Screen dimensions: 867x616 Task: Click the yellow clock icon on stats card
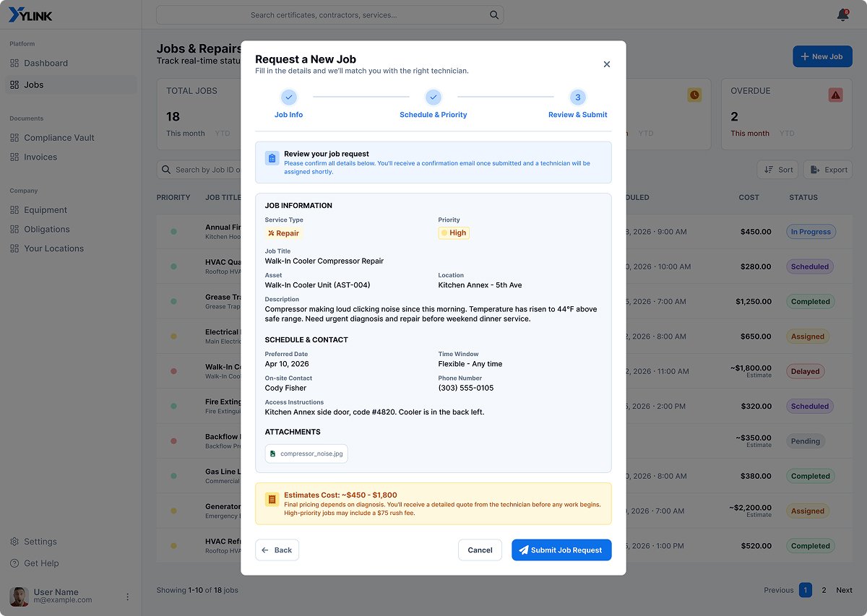[x=694, y=95]
